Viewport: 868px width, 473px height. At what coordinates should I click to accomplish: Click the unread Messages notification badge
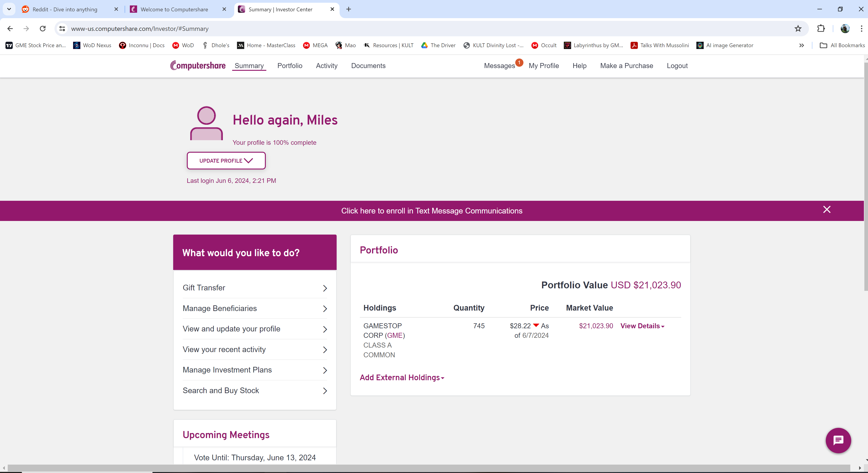click(x=519, y=62)
